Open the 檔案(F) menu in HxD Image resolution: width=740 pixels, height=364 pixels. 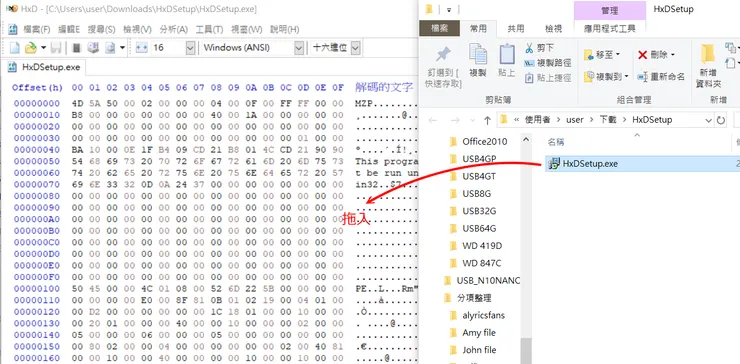click(36, 29)
